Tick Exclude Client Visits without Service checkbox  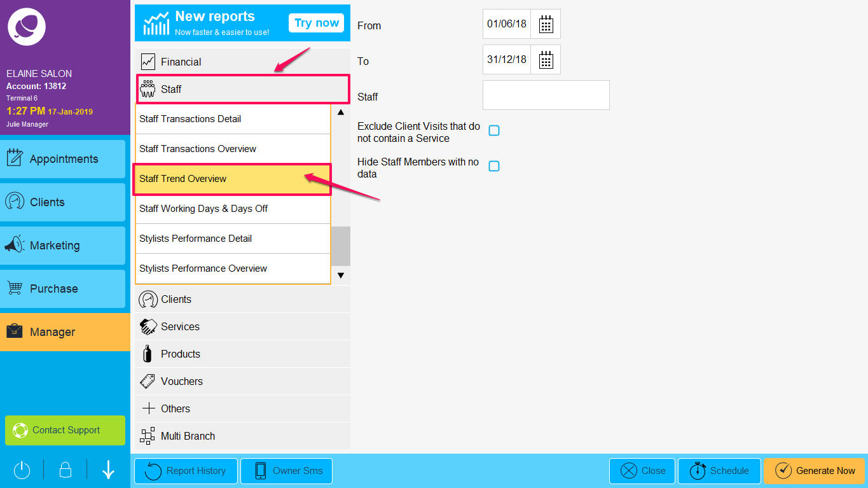tap(494, 131)
